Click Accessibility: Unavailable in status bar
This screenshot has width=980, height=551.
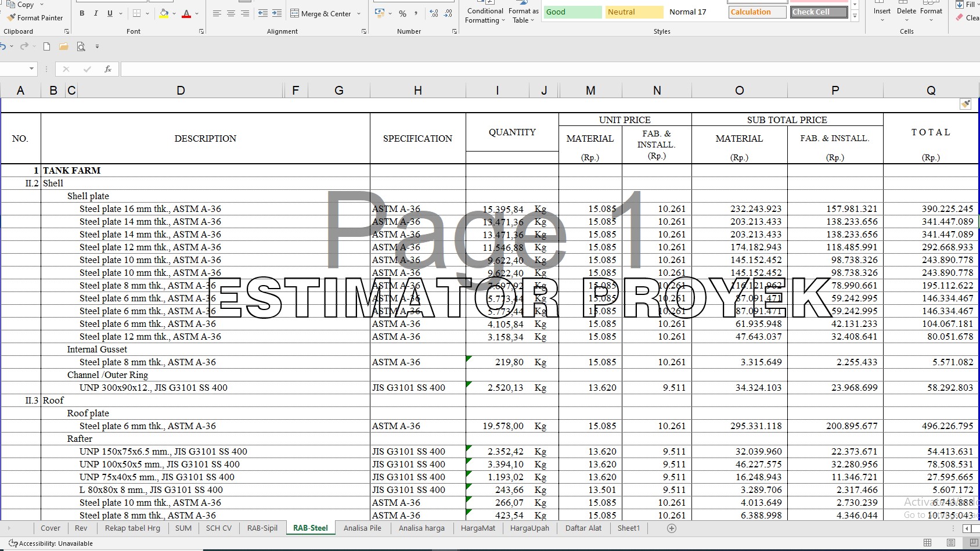point(51,543)
